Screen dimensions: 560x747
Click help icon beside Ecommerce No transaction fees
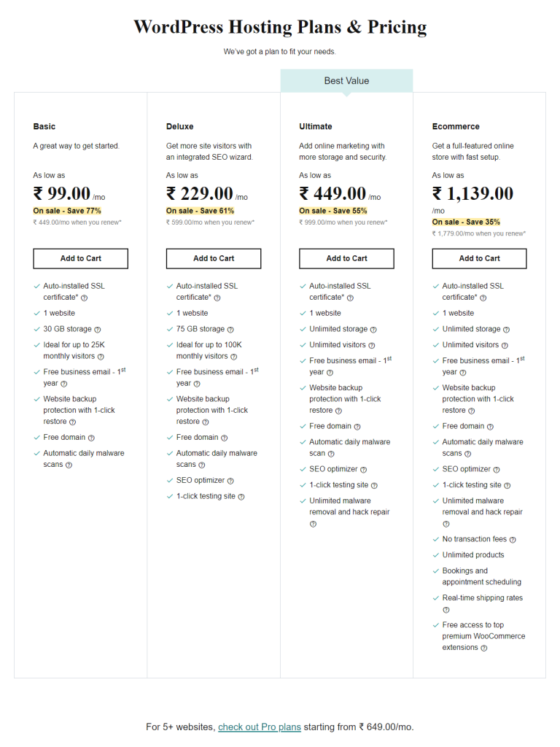coord(513,540)
